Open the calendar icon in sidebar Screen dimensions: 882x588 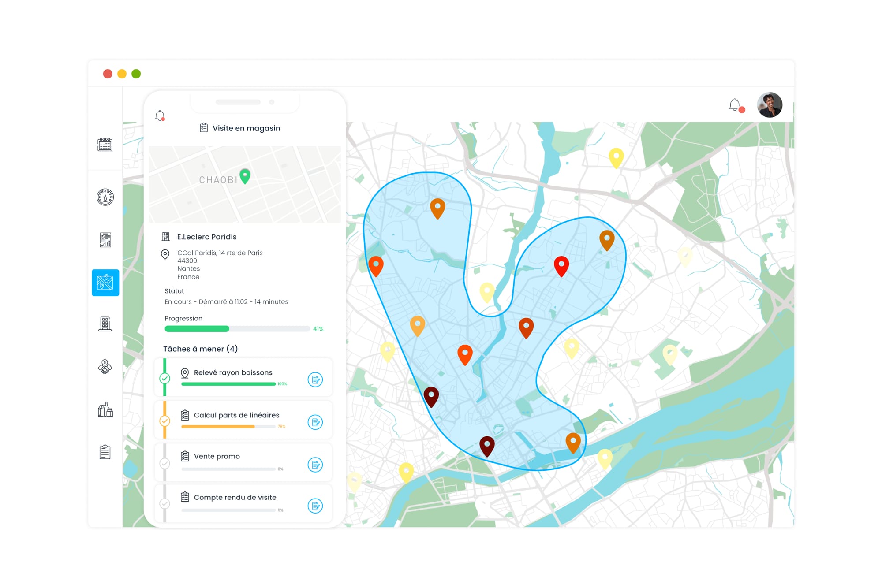point(105,144)
